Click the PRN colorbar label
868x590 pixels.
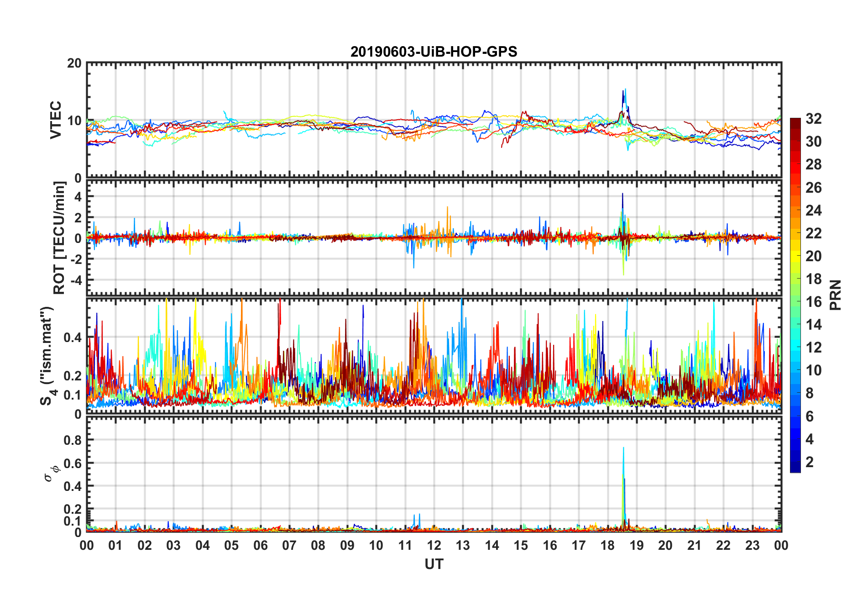835,295
